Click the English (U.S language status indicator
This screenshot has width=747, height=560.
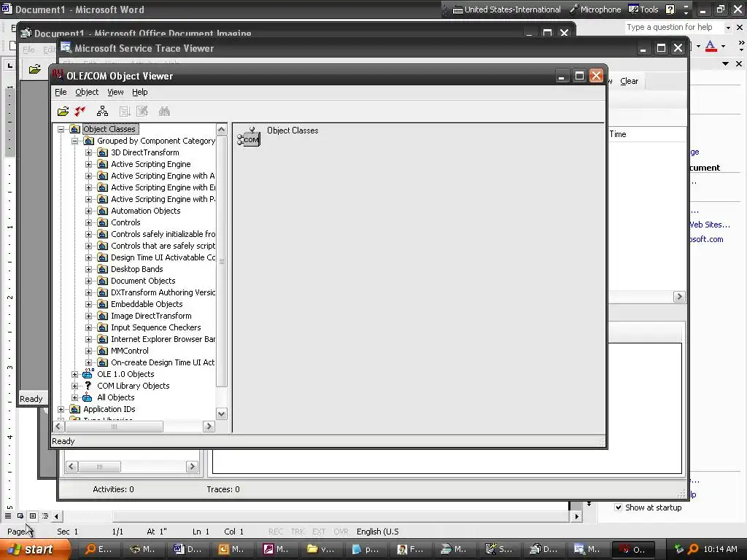click(377, 532)
